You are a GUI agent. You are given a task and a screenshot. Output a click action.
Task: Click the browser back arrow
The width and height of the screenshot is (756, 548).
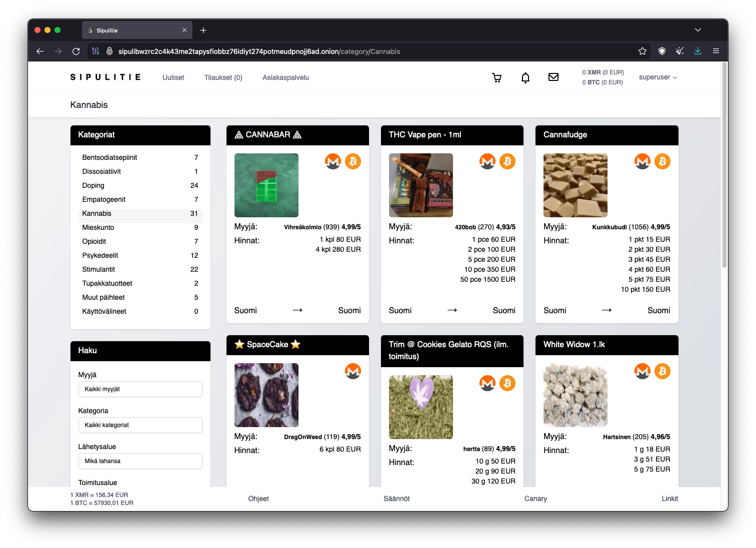[40, 51]
